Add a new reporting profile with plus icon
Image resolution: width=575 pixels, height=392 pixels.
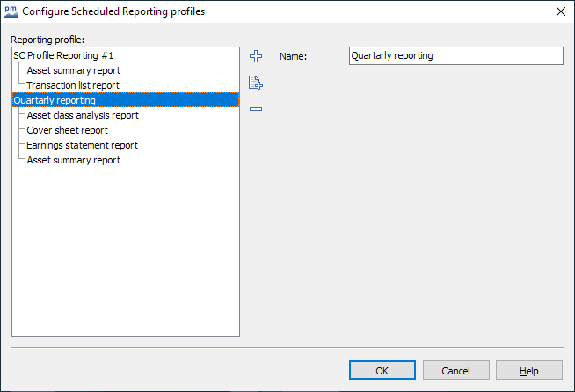tap(256, 56)
